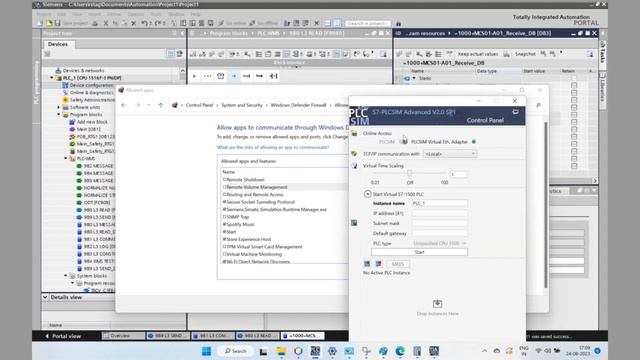The width and height of the screenshot is (640, 360).
Task: Toggle the Siemens.Simatic.Simulation.Runtime.Manager.exe checkbox
Action: click(x=224, y=209)
